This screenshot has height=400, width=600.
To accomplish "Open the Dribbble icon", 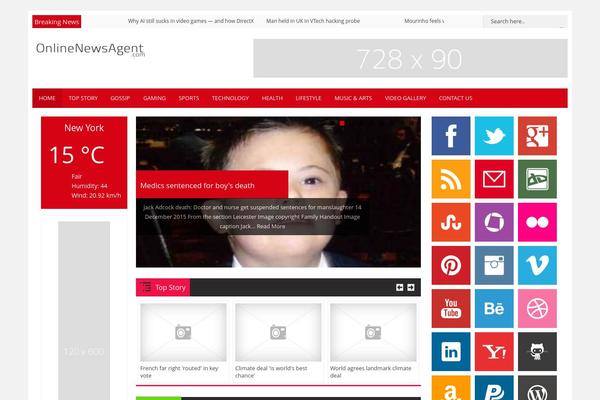I will point(537,309).
